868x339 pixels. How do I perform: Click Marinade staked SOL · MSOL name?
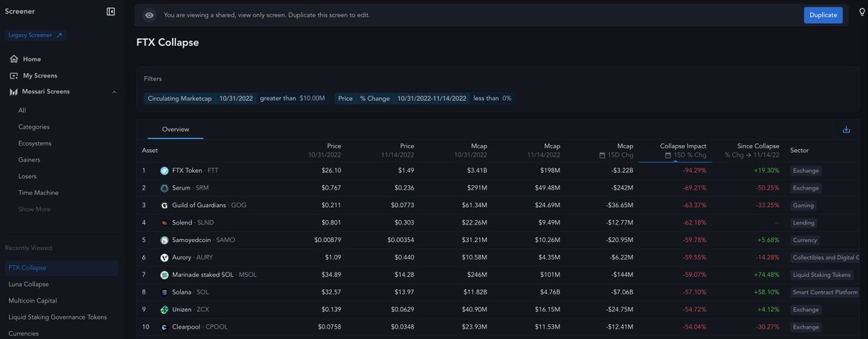[214, 275]
